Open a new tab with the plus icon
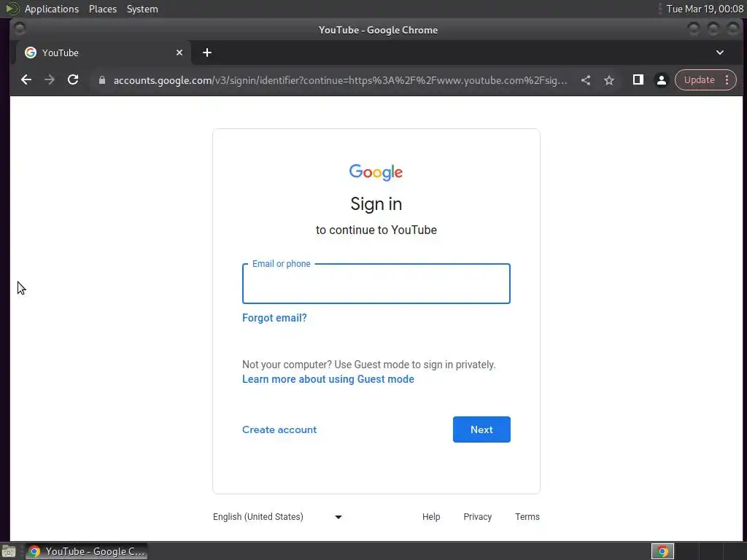 click(206, 52)
